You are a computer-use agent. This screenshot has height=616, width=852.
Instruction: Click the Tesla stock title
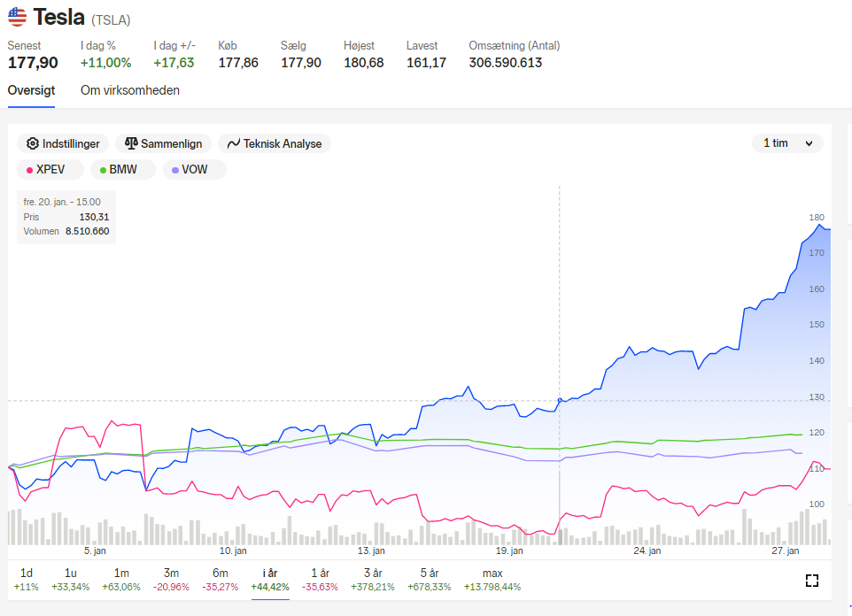point(58,18)
